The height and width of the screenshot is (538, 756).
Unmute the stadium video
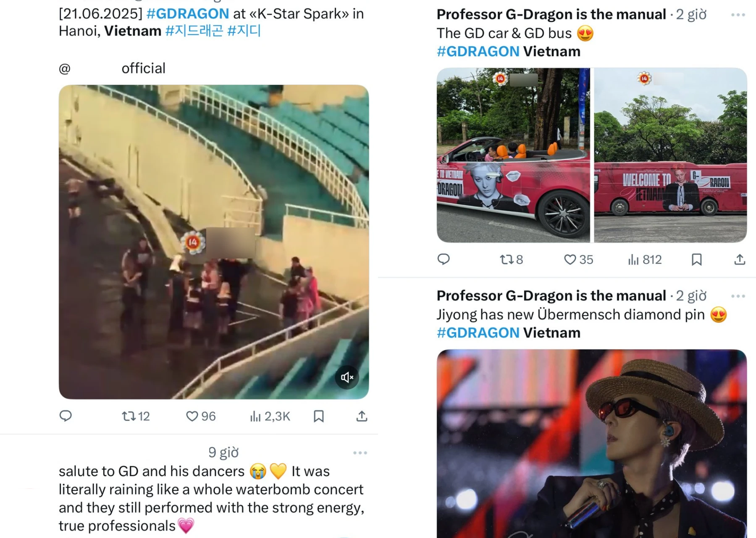(347, 377)
